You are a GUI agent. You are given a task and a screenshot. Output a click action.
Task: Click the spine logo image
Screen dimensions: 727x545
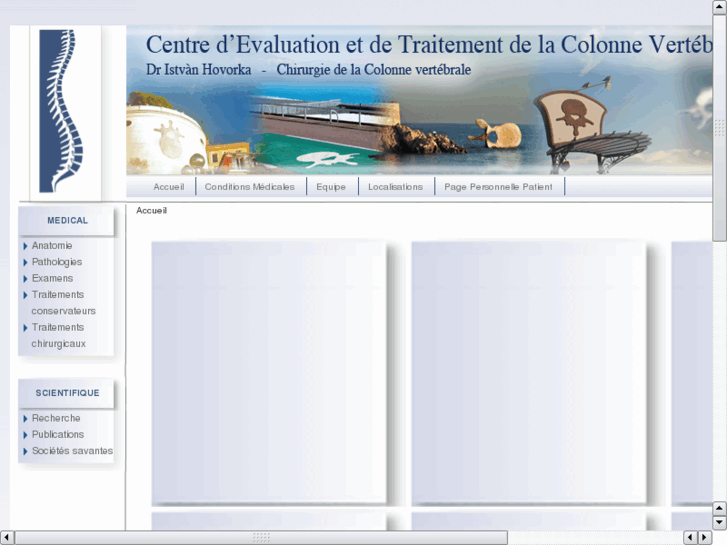pyautogui.click(x=60, y=111)
